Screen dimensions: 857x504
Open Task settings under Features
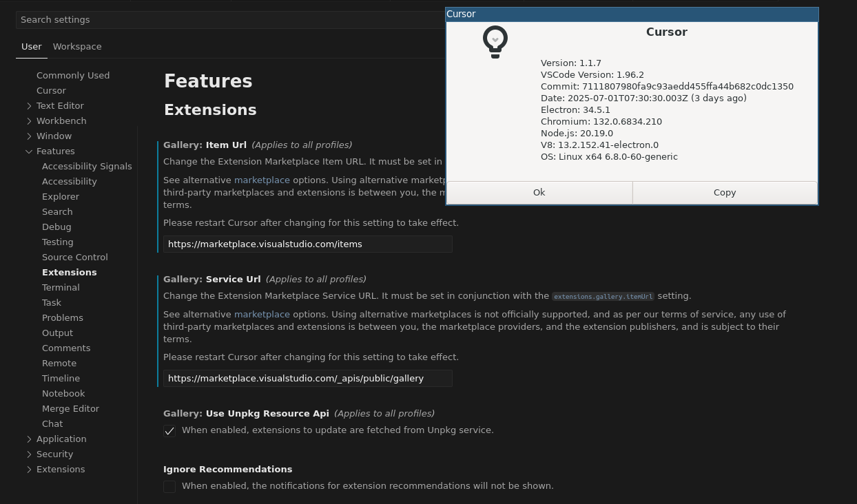[x=52, y=303]
